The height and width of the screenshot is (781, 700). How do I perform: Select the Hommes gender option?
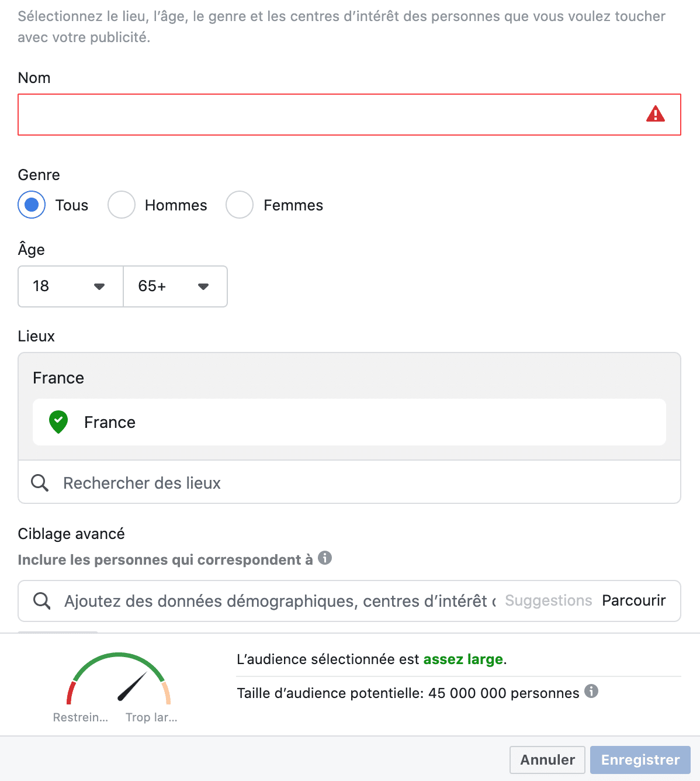point(122,205)
